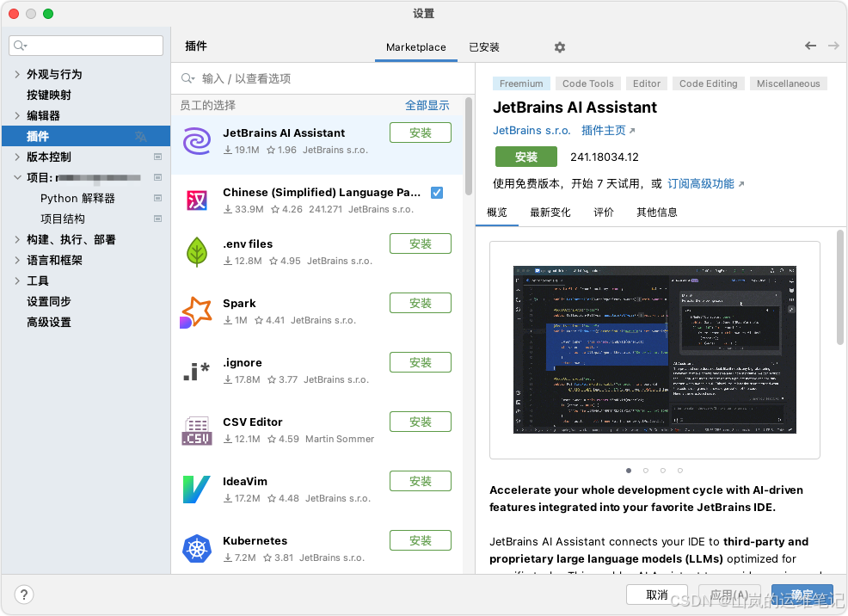848x616 pixels.
Task: Expand the 编辑器 section
Action: (17, 115)
